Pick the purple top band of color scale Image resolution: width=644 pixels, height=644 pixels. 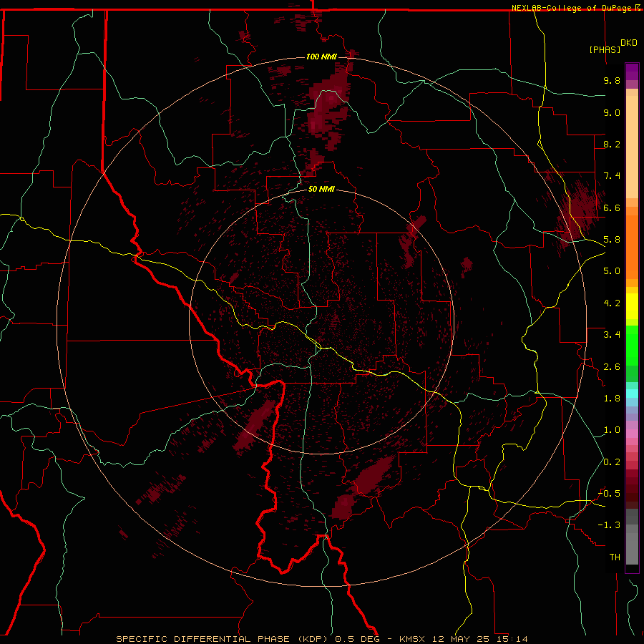(x=632, y=72)
